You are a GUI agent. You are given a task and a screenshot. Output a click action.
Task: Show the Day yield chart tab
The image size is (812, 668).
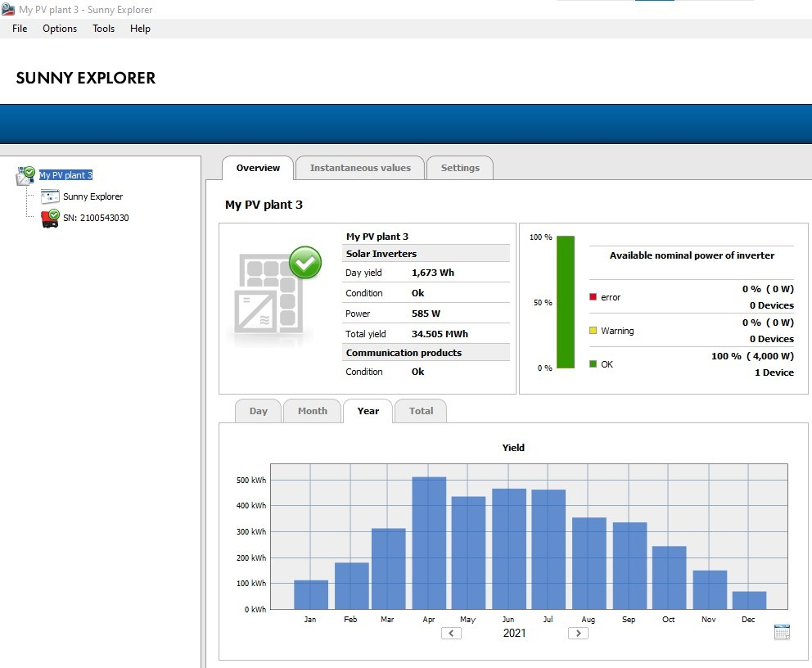(259, 411)
